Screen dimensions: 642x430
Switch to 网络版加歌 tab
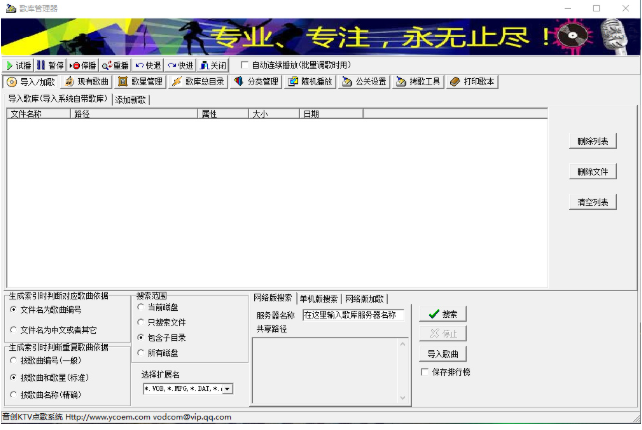(364, 299)
